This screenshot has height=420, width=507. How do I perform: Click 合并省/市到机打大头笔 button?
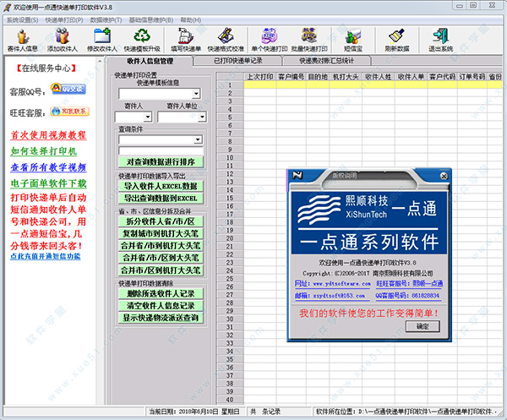tap(161, 246)
